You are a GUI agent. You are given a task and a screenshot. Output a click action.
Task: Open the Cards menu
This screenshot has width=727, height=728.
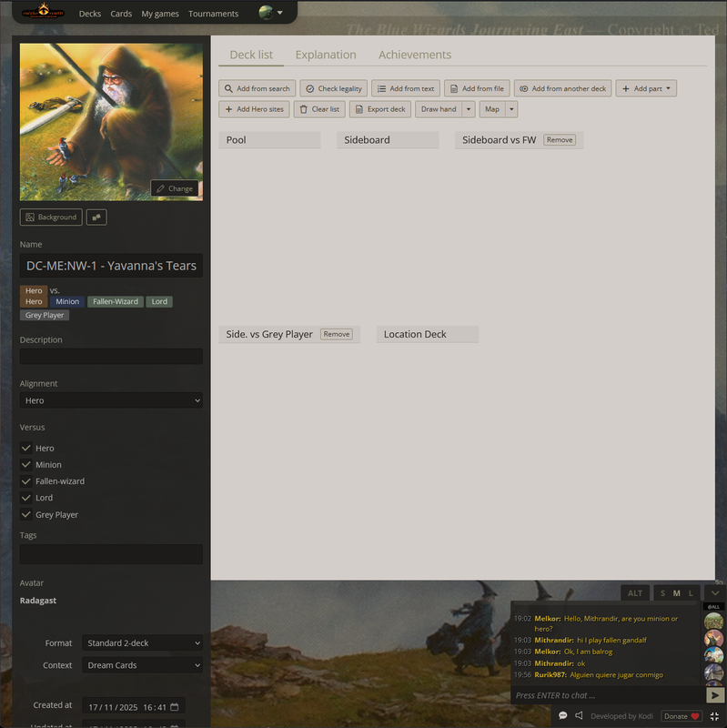click(121, 14)
